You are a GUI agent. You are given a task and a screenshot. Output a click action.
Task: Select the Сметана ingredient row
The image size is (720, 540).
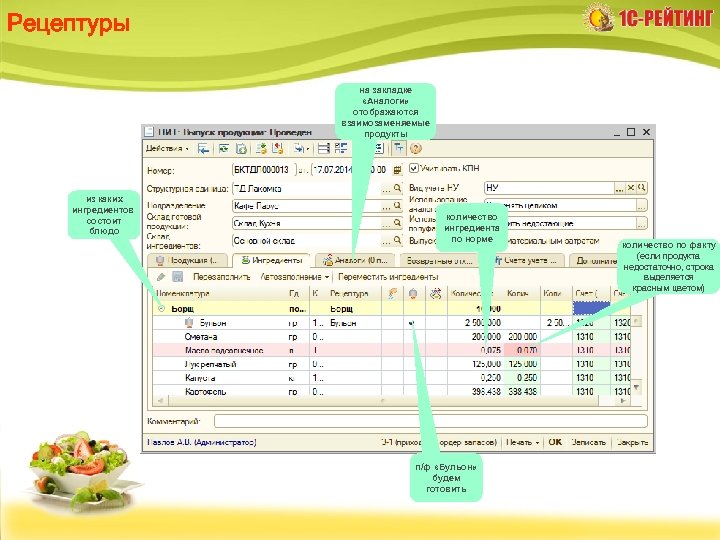(x=391, y=337)
